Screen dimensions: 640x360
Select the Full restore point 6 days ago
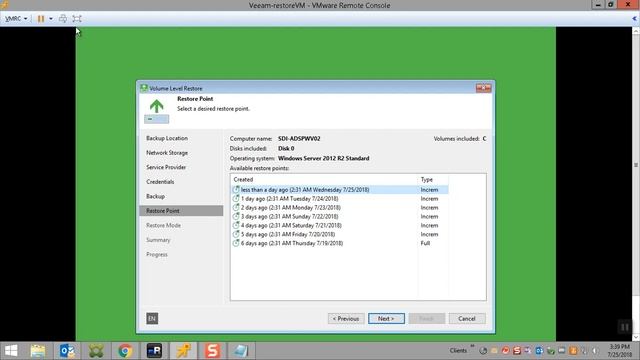340,243
